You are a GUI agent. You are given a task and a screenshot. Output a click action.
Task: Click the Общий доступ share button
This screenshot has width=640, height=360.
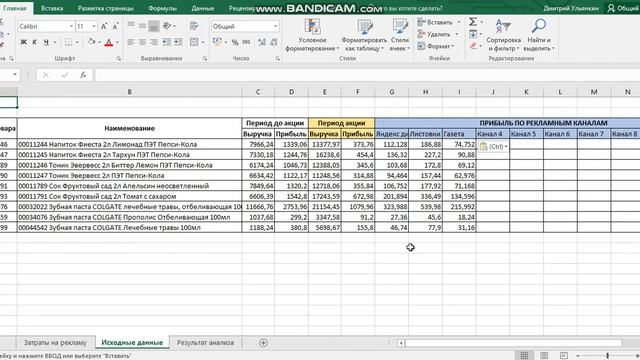pyautogui.click(x=623, y=8)
